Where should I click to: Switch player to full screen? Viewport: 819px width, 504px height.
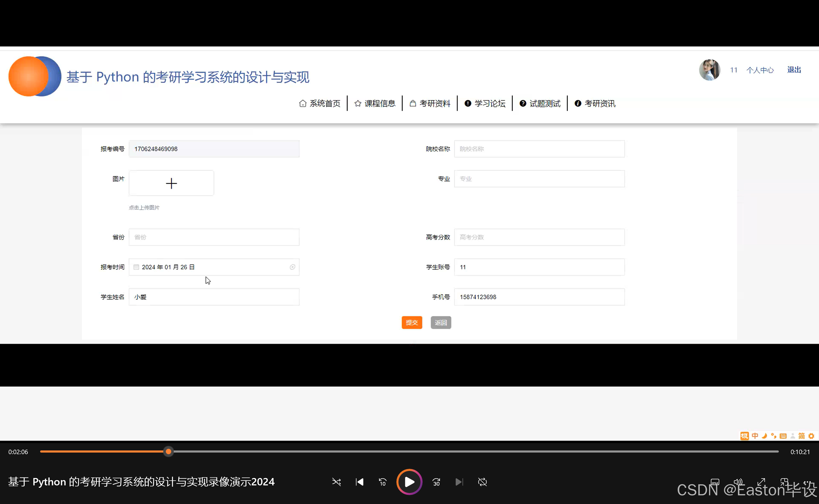point(761,482)
